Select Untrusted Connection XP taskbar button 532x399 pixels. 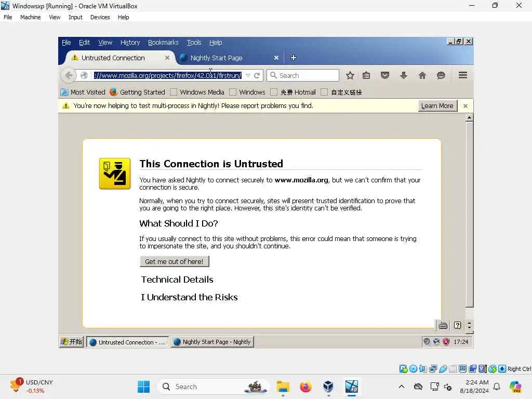click(128, 342)
